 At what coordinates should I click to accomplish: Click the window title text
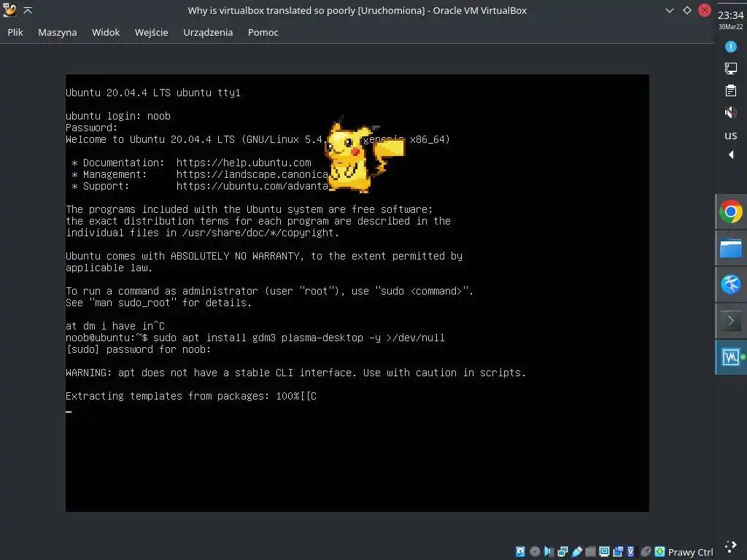point(357,10)
